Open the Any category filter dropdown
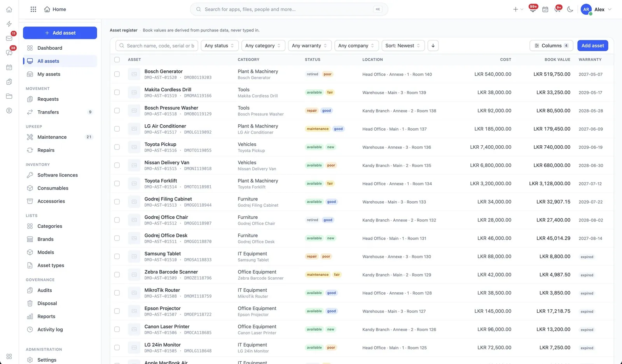Image resolution: width=622 pixels, height=364 pixels. tap(263, 45)
